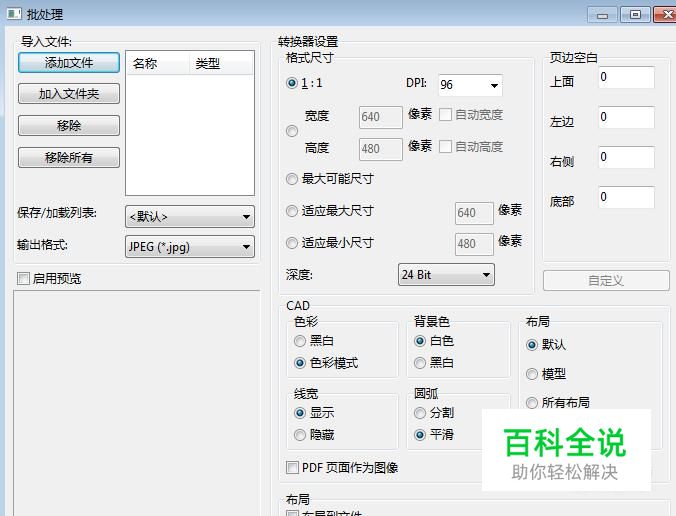Click the 宽度 640 input field

(x=381, y=117)
